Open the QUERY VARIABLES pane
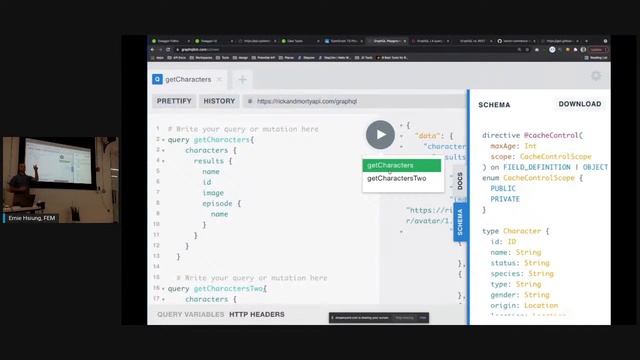 (x=191, y=314)
